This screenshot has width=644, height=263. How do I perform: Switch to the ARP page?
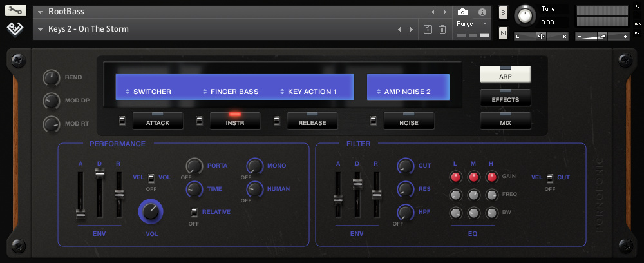[506, 74]
